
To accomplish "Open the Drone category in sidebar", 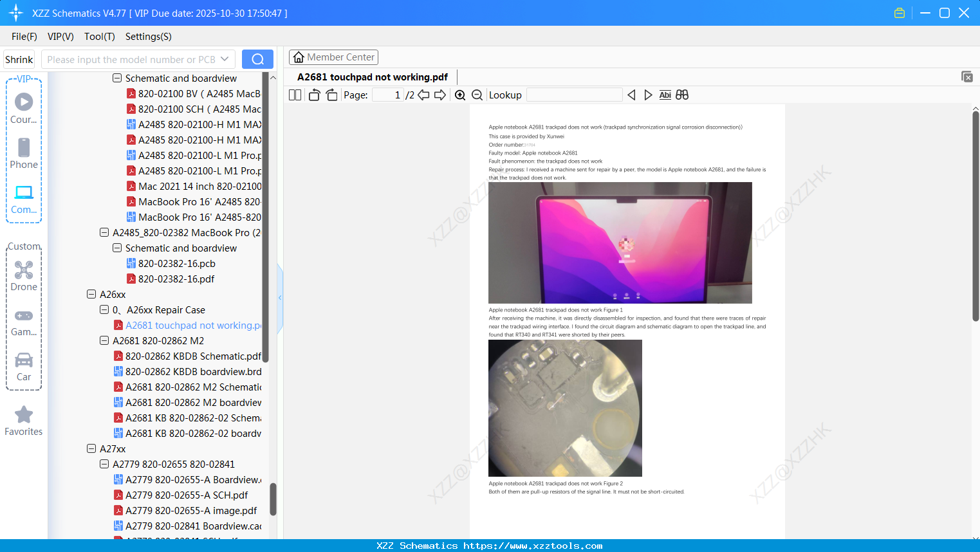I will [24, 276].
